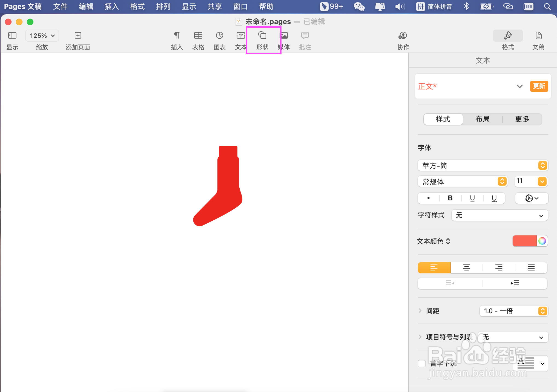Expand the spacing (间距) section
The width and height of the screenshot is (557, 392).
click(420, 311)
